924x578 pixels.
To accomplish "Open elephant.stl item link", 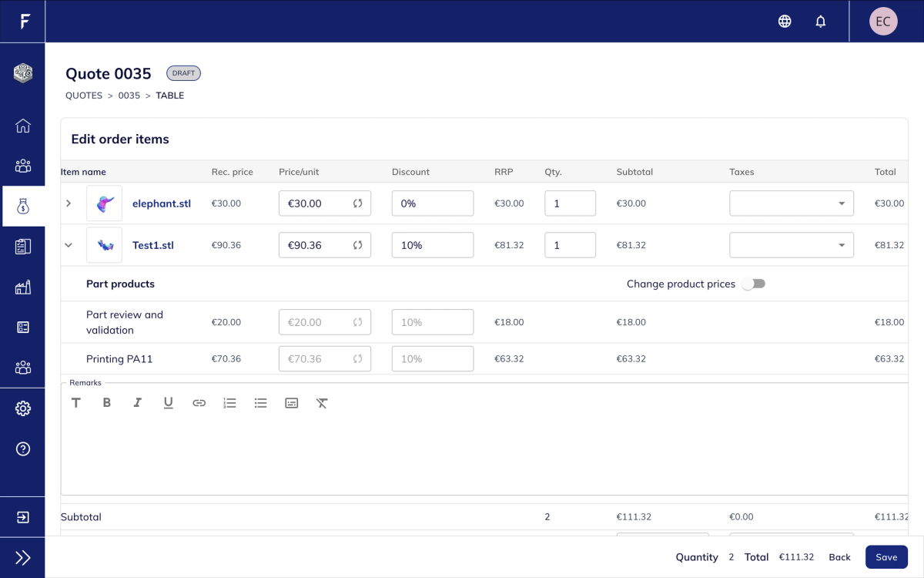I will pos(162,203).
